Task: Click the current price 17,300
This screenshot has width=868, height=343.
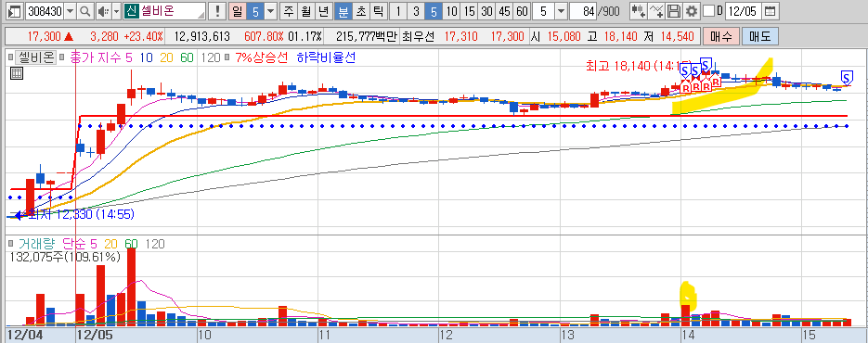Action: point(44,37)
